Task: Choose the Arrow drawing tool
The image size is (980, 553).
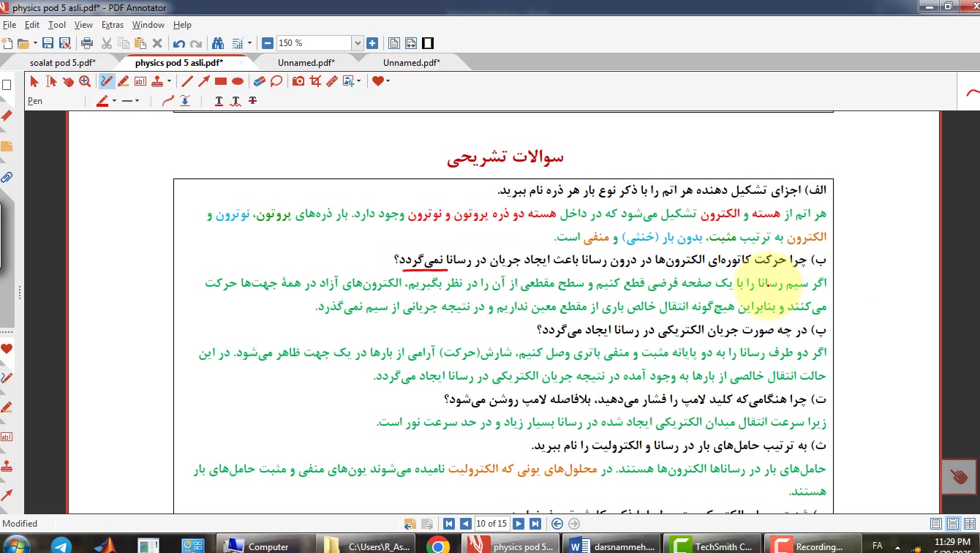Action: pos(203,81)
